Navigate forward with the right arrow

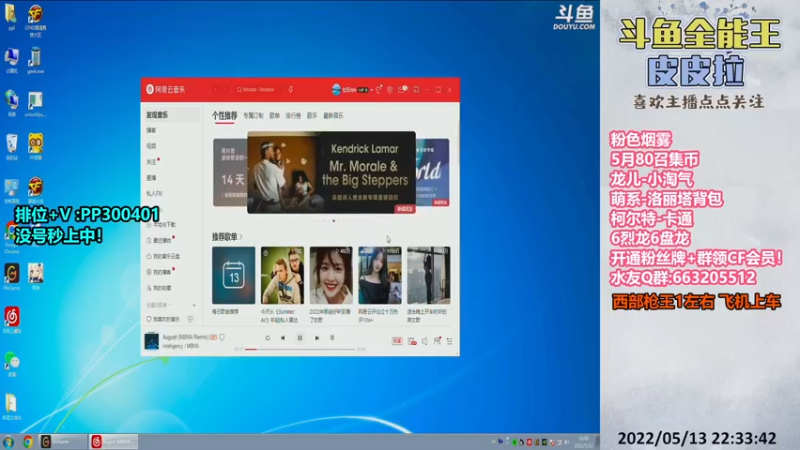[226, 90]
